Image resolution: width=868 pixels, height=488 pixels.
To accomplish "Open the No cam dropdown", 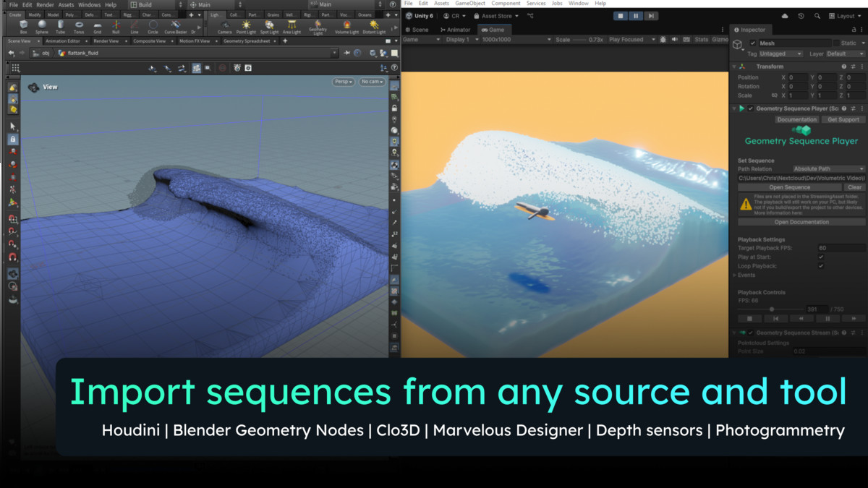I will [x=371, y=82].
